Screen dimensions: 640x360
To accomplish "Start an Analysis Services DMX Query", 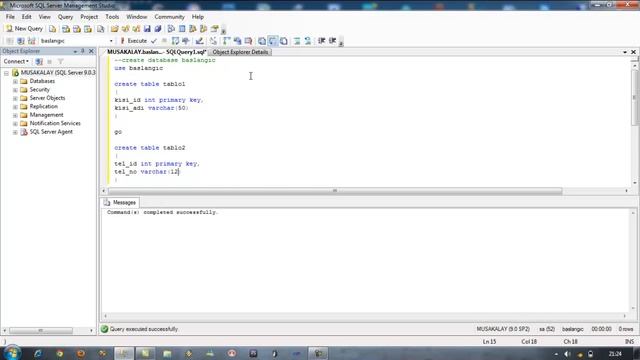I will (77, 29).
